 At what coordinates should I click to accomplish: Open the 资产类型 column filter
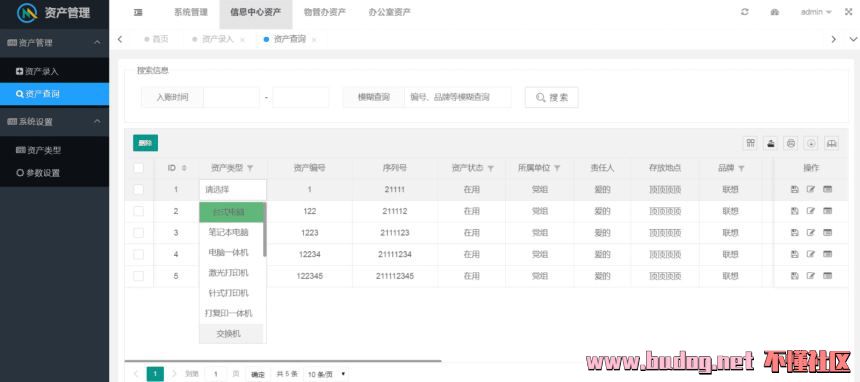click(x=251, y=168)
